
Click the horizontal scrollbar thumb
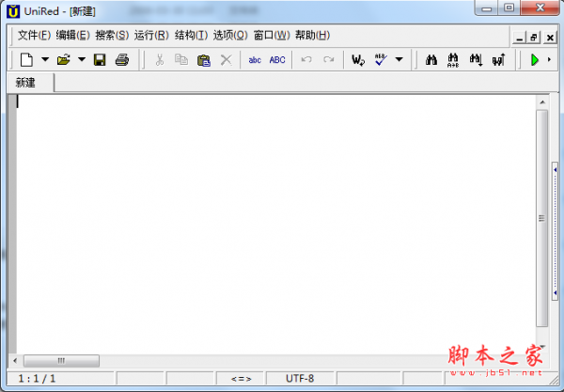(x=61, y=360)
